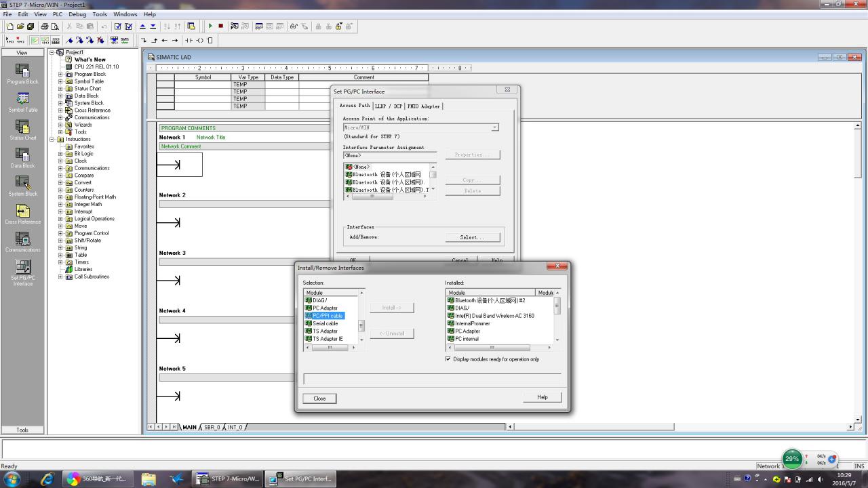Open System Block from the View navigation bar
Viewport: 868px width, 488px height.
tap(22, 186)
